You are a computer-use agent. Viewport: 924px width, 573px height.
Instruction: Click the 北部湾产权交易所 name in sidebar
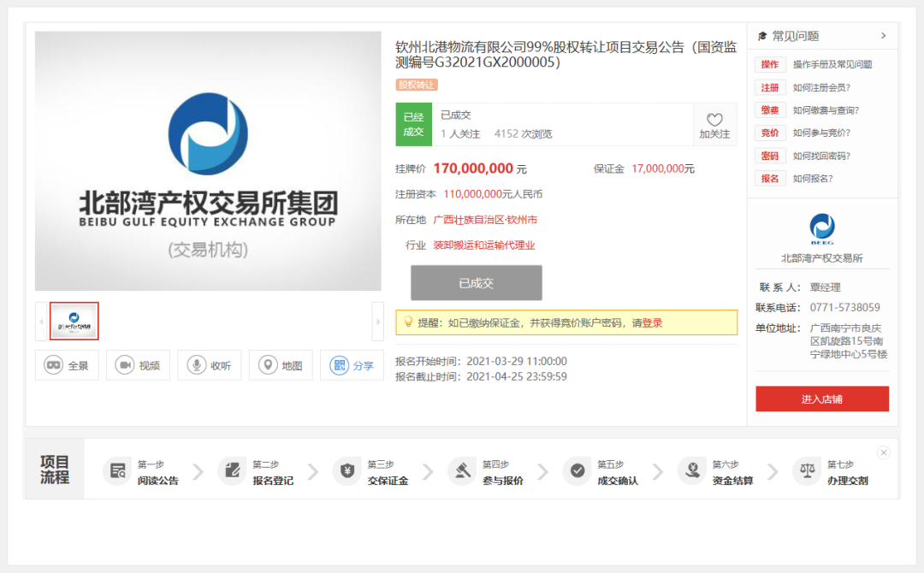click(822, 258)
